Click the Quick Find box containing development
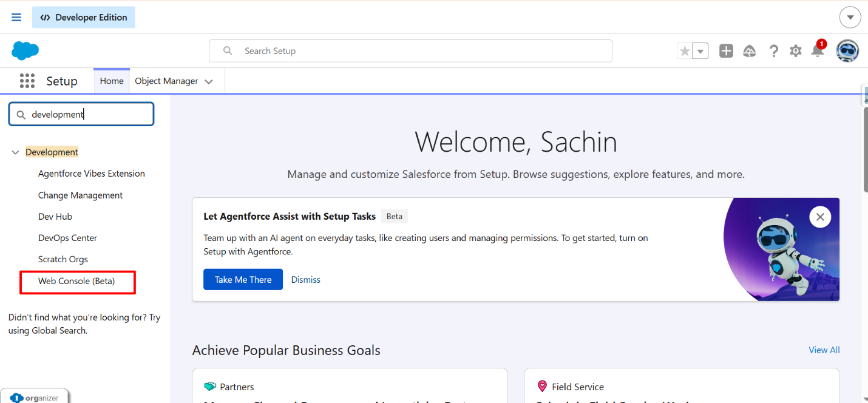The width and height of the screenshot is (868, 403). 81,114
